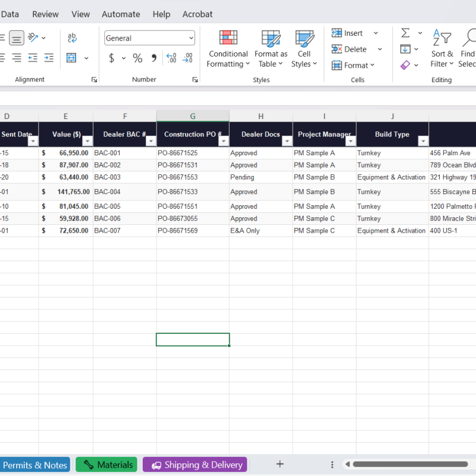This screenshot has width=476, height=476.
Task: Select the 456 Palm Ave cell
Action: pyautogui.click(x=452, y=153)
